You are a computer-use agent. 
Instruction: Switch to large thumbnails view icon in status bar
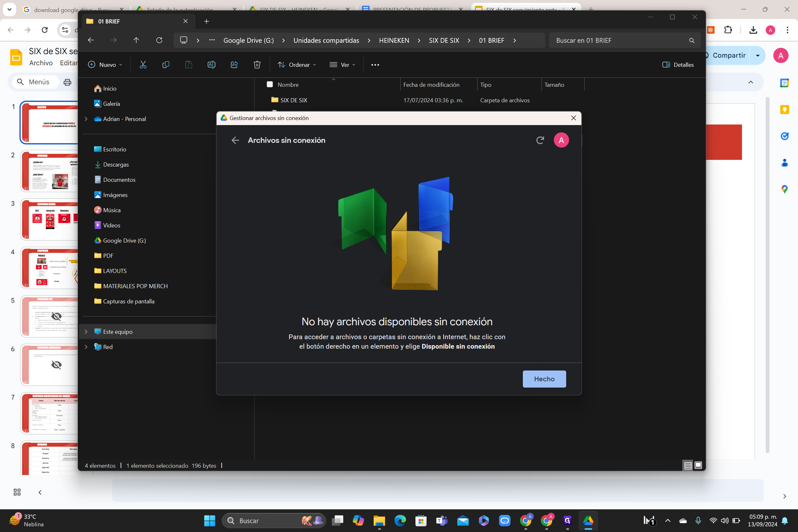point(698,465)
